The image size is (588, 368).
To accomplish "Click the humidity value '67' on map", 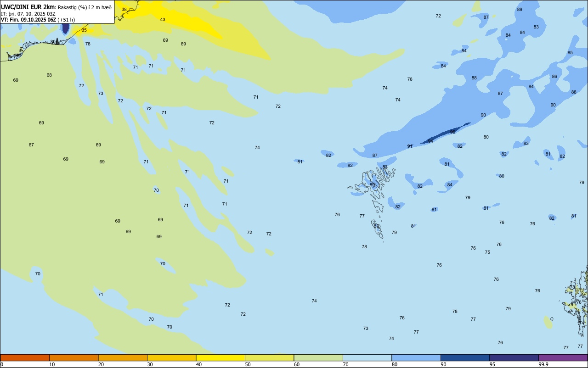I will (31, 145).
